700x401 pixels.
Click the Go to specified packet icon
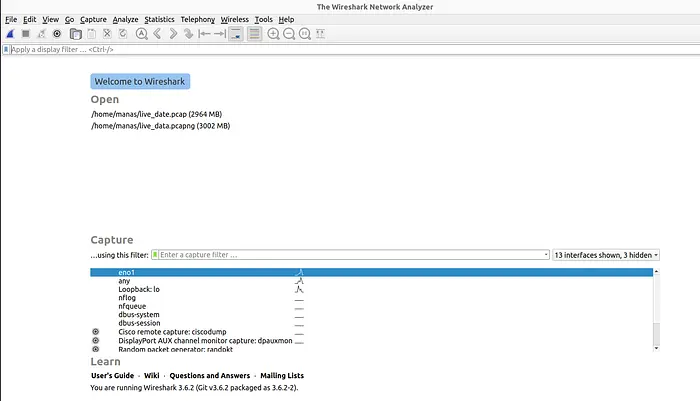coord(188,34)
